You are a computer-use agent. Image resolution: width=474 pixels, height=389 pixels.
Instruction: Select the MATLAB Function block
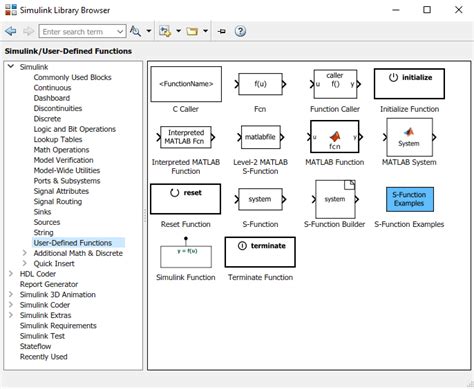(335, 137)
